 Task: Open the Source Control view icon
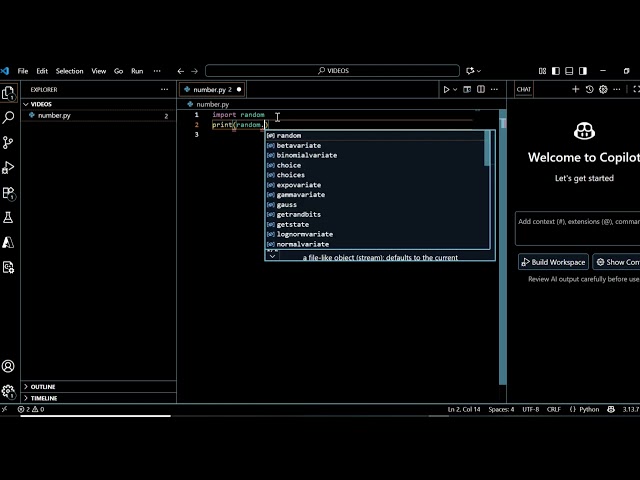tap(8, 142)
